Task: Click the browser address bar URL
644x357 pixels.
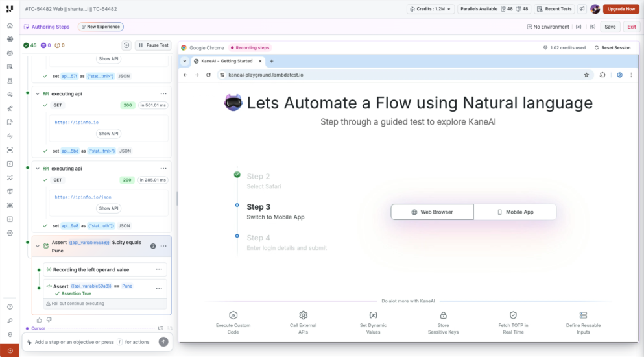Action: tap(266, 75)
